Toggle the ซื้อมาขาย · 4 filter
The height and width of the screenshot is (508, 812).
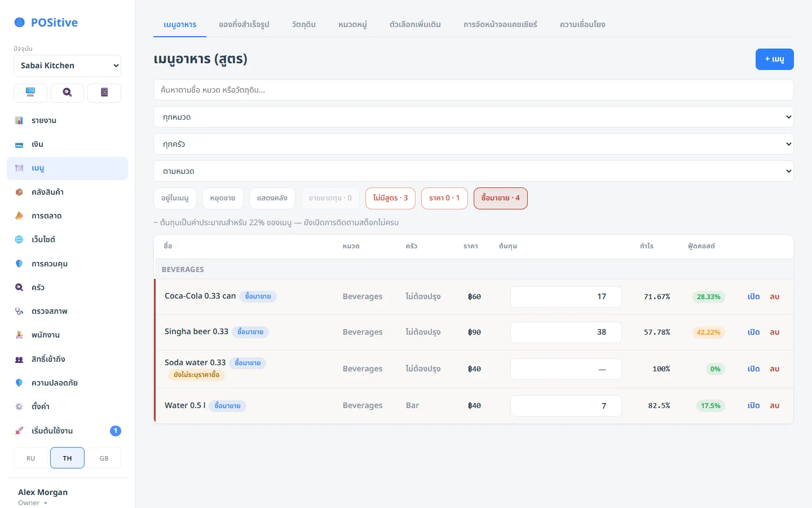click(501, 198)
